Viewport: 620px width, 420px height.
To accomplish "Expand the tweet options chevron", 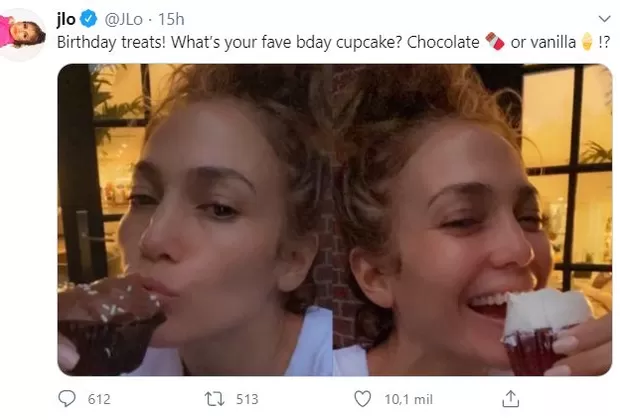I will point(602,19).
